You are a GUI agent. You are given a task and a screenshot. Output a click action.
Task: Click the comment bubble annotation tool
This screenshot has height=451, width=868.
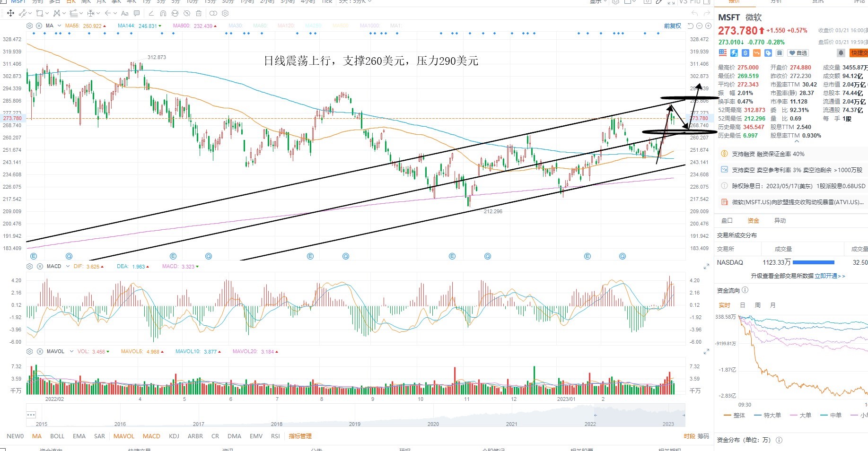pyautogui.click(x=137, y=13)
